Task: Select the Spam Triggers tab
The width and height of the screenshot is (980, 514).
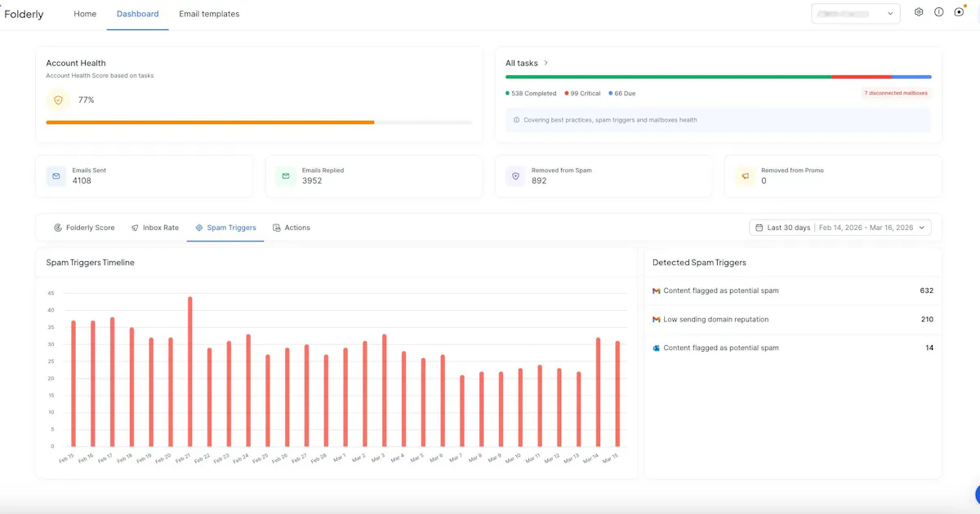Action: pos(225,228)
